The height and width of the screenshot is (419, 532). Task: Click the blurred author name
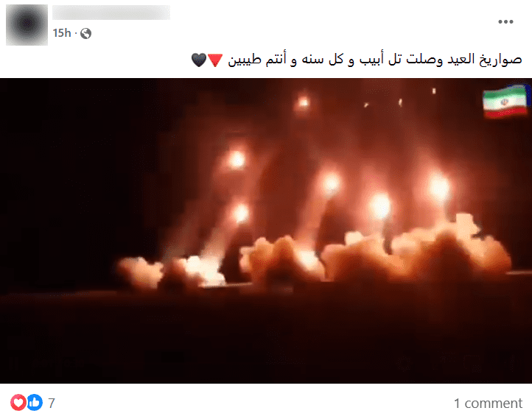coord(111,13)
